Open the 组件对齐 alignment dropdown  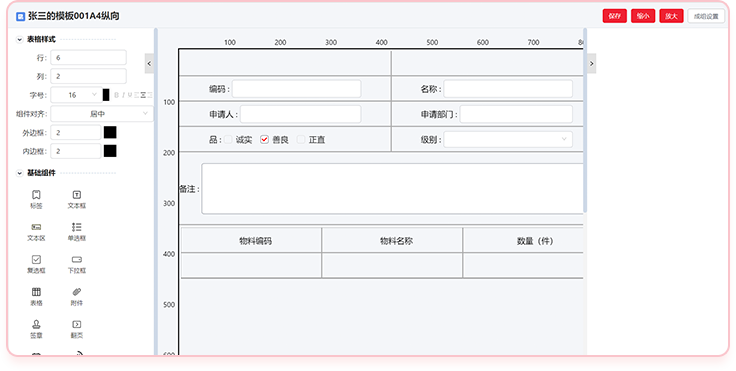pos(102,114)
